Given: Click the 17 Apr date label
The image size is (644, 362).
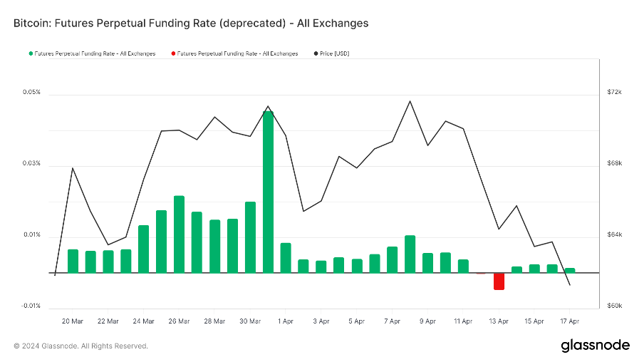Looking at the screenshot, I should [x=570, y=321].
